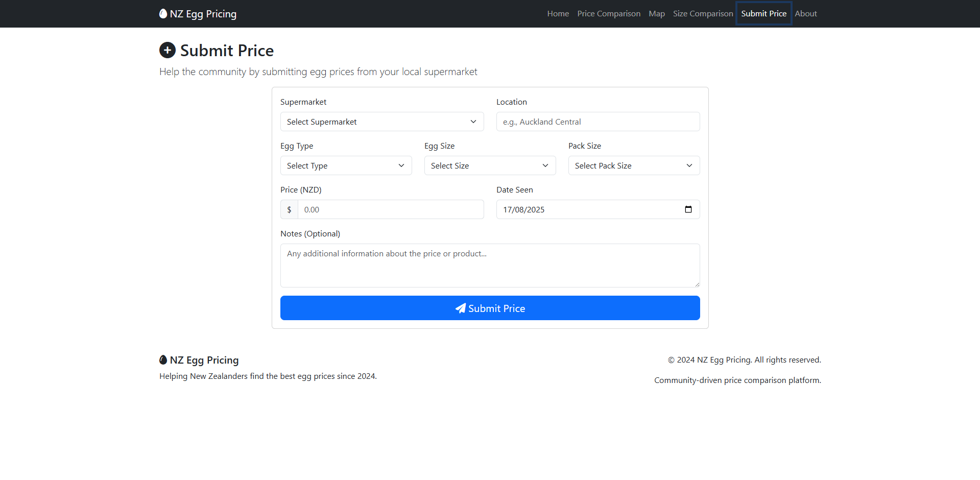The image size is (980, 480).
Task: Open the Select Supermarket dropdown
Action: pyautogui.click(x=382, y=122)
